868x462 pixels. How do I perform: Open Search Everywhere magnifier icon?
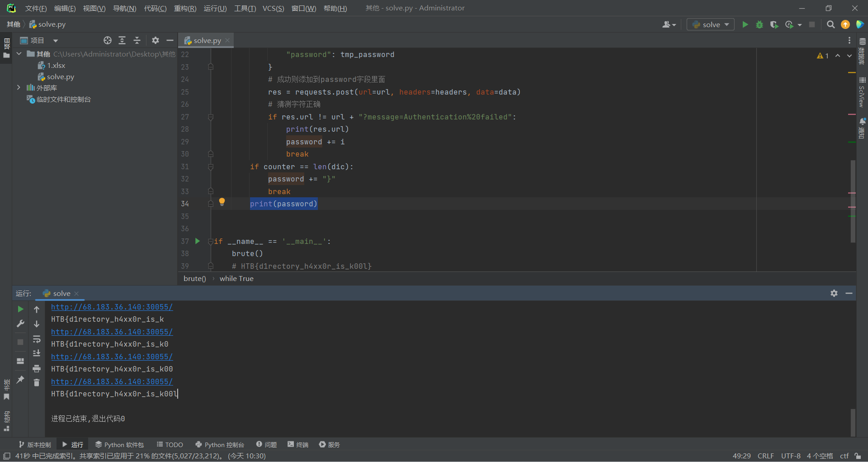coord(831,24)
